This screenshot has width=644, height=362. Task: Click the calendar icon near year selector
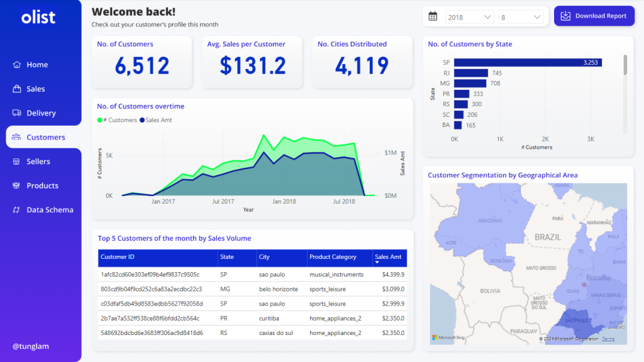click(x=433, y=16)
